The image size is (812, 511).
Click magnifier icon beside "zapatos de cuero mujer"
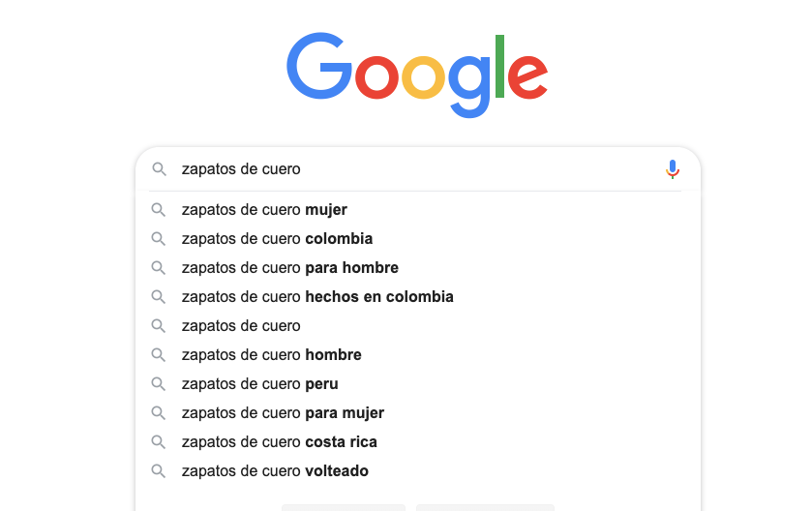click(x=157, y=210)
